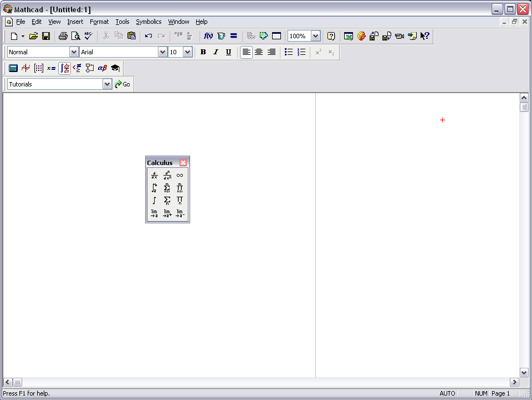Click the horizontal scrollbar right arrow

[514, 382]
